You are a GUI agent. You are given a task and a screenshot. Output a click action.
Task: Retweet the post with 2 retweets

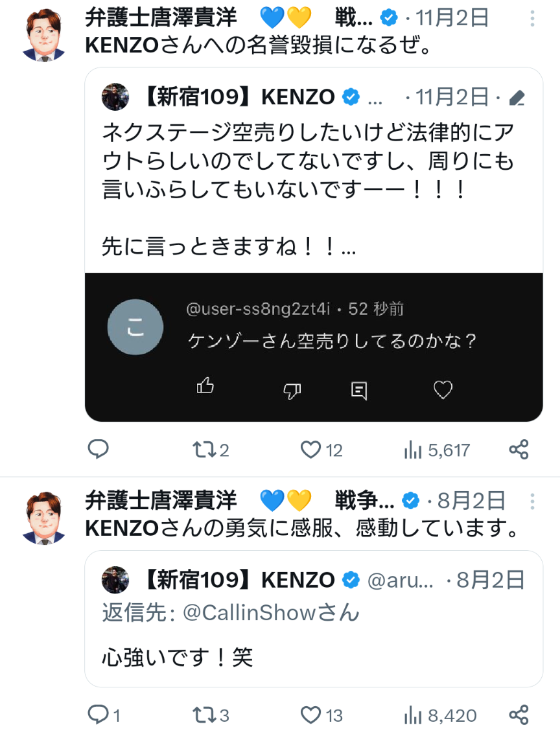[x=205, y=450]
